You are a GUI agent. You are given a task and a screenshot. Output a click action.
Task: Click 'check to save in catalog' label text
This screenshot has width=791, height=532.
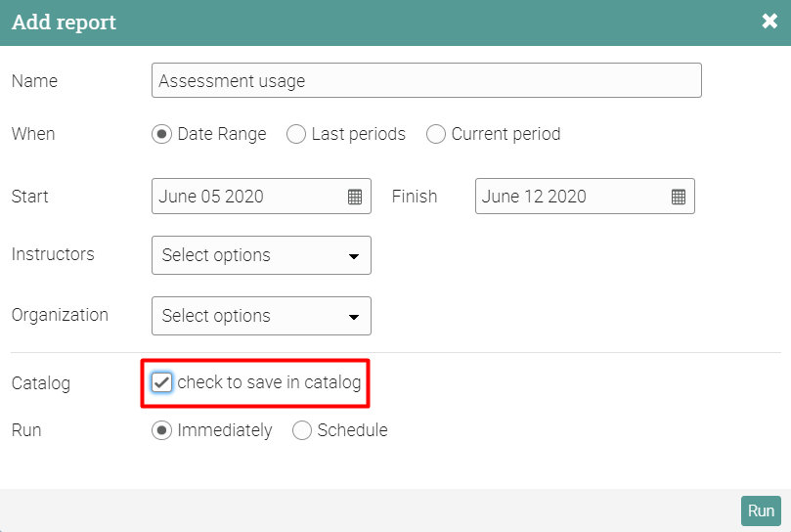(x=269, y=382)
